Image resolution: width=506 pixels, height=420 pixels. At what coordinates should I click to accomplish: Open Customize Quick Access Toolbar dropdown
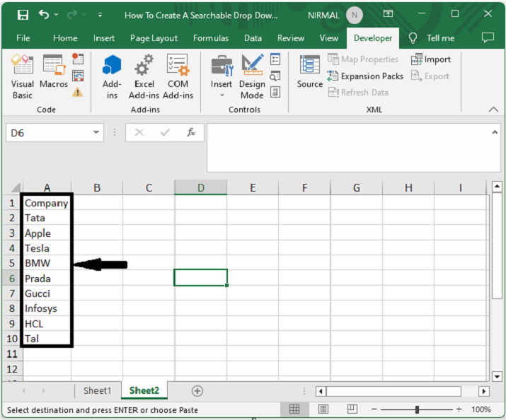coord(100,15)
